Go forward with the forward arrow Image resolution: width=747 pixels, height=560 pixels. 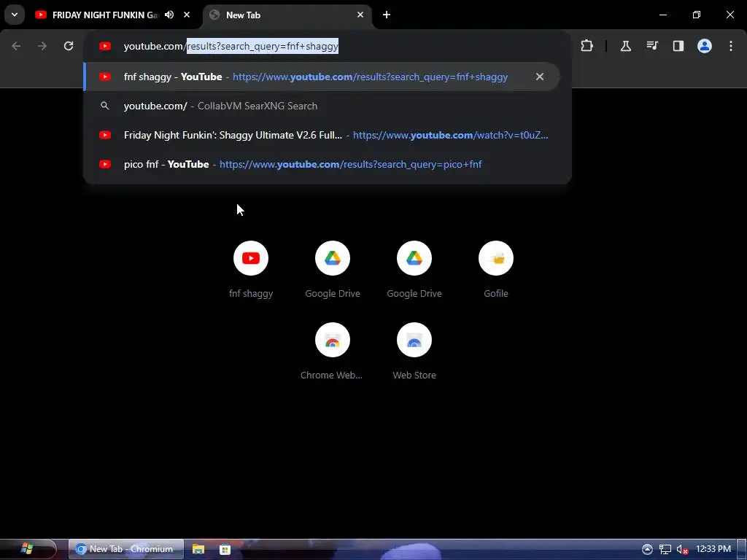pyautogui.click(x=42, y=46)
